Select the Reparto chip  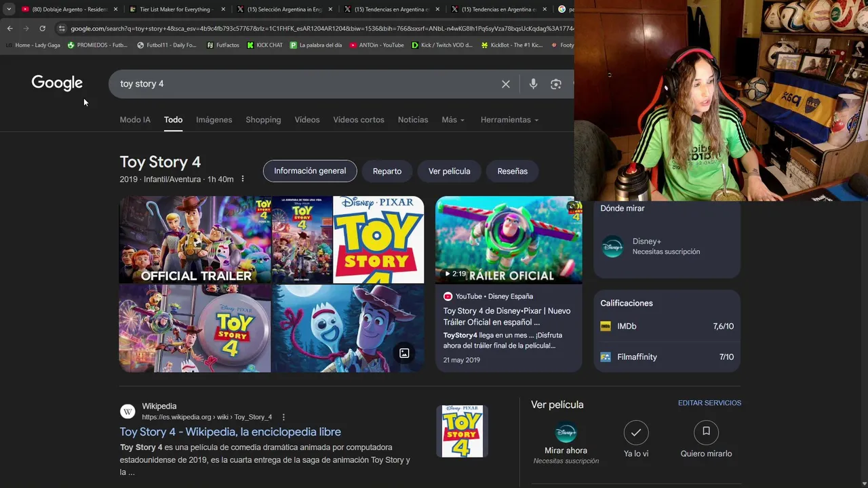387,171
